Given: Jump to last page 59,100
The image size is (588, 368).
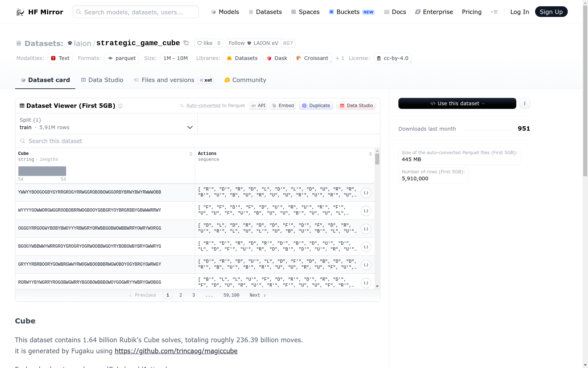Looking at the screenshot, I should coord(232,295).
